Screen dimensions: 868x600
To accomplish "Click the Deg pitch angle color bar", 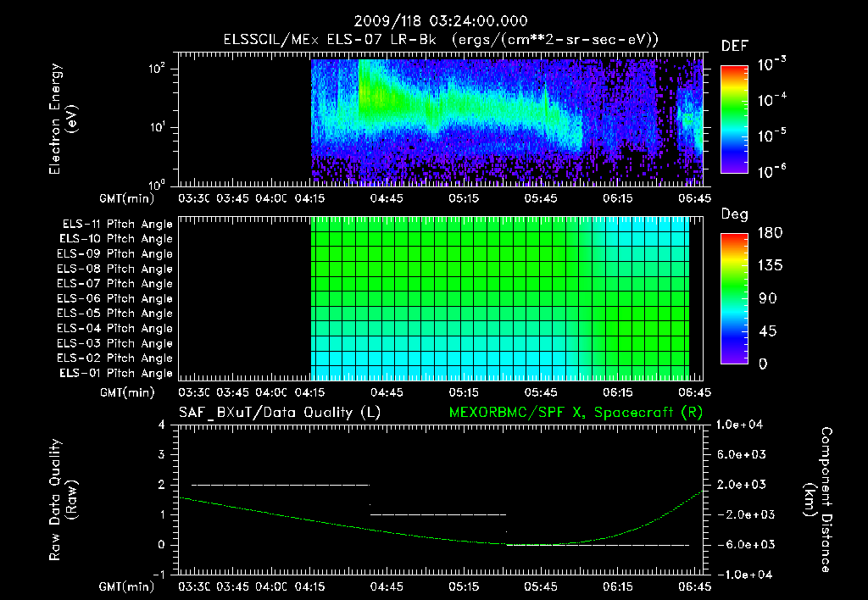I will click(x=734, y=299).
